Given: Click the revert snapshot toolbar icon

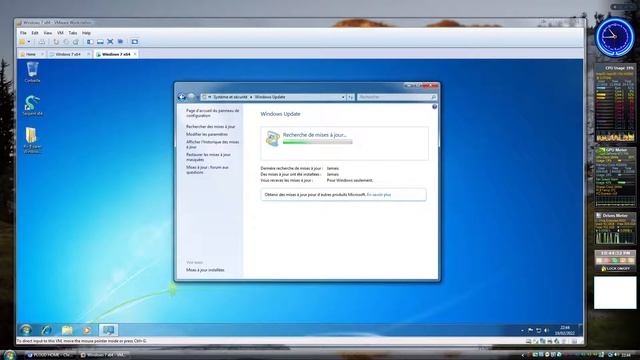Looking at the screenshot, I should click(66, 42).
